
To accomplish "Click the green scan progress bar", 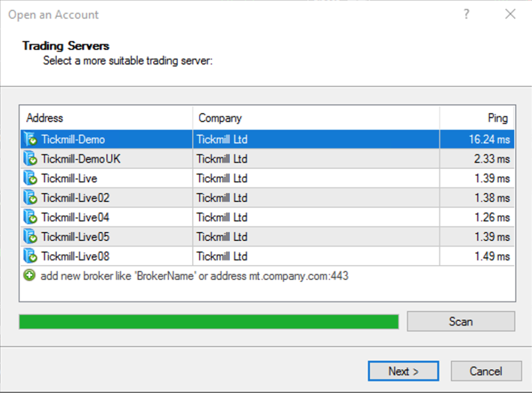I will coord(209,322).
